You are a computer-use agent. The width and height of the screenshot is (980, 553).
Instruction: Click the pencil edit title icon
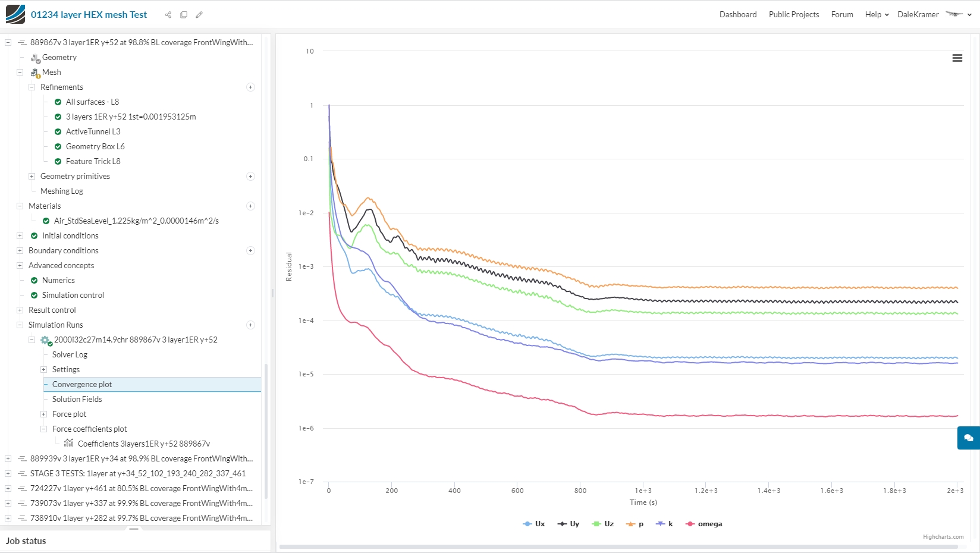[199, 15]
